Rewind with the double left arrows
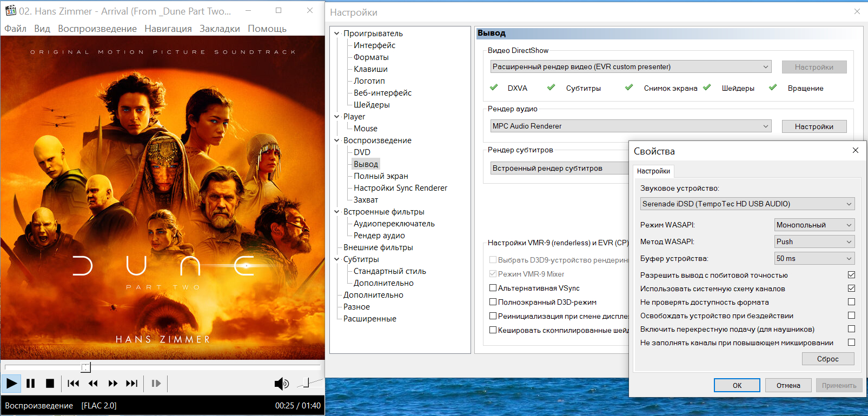 [x=93, y=384]
